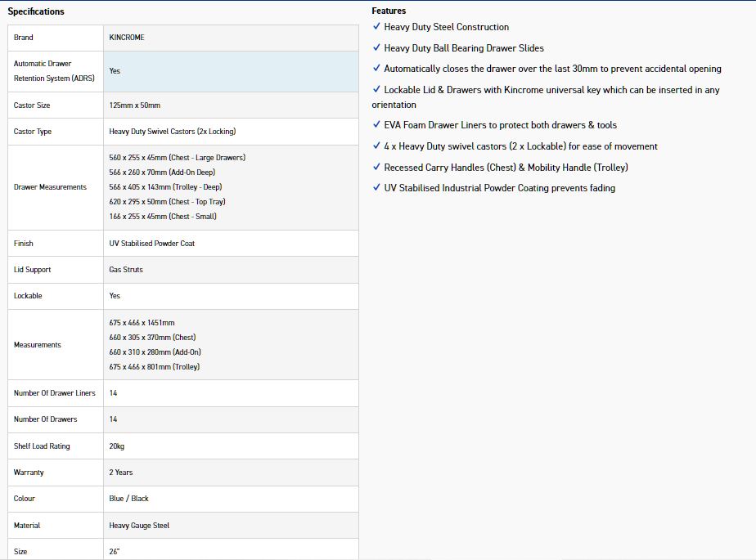The width and height of the screenshot is (756, 560).
Task: Click the UV Stabilised Powder Coat value
Action: tap(152, 244)
